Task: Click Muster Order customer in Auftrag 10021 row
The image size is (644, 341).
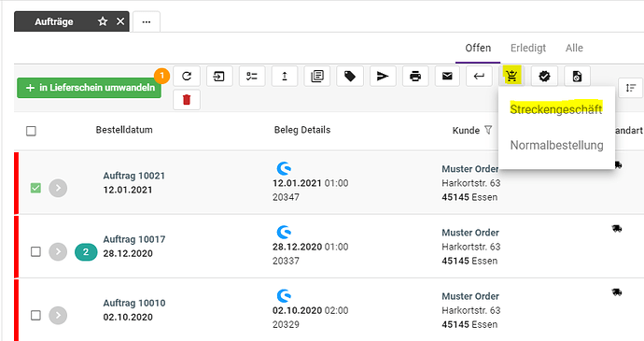Action: coord(469,169)
